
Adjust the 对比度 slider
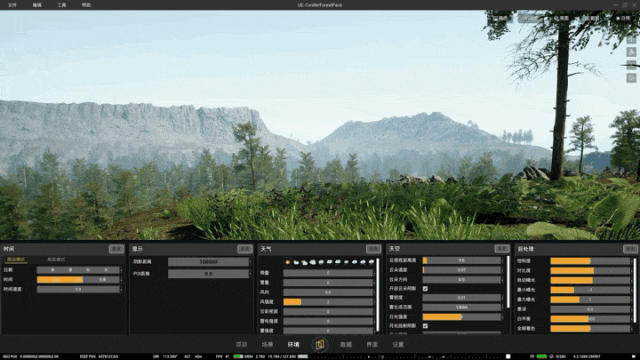(590, 270)
